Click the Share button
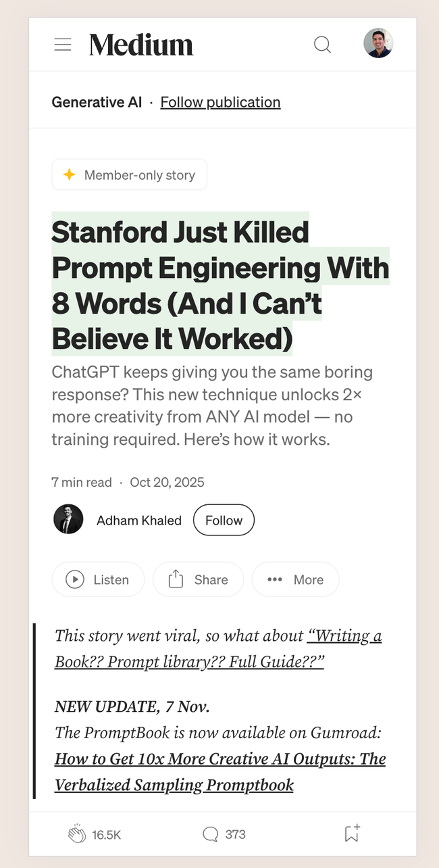This screenshot has height=868, width=439. coord(198,579)
